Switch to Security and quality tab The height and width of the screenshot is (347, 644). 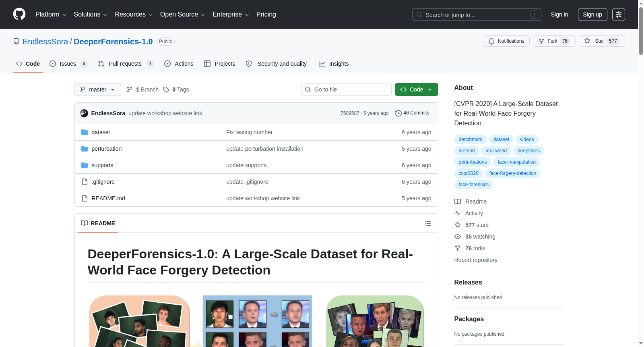tap(276, 64)
